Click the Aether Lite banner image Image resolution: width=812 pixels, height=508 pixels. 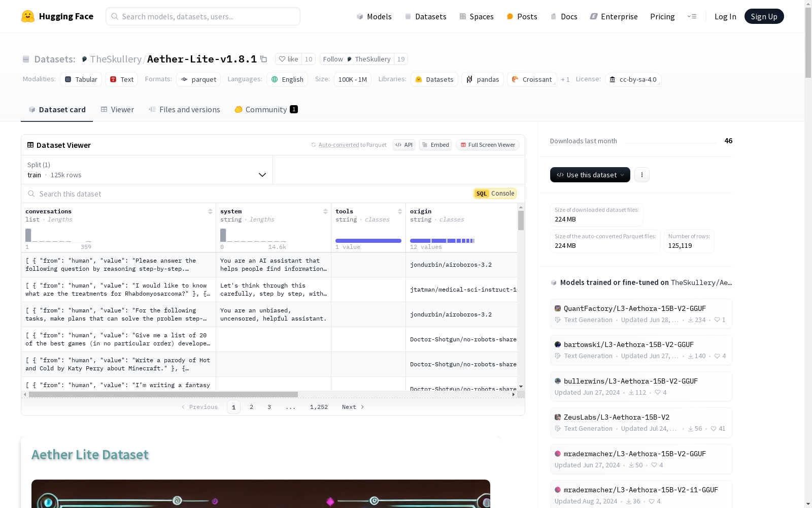click(261, 494)
